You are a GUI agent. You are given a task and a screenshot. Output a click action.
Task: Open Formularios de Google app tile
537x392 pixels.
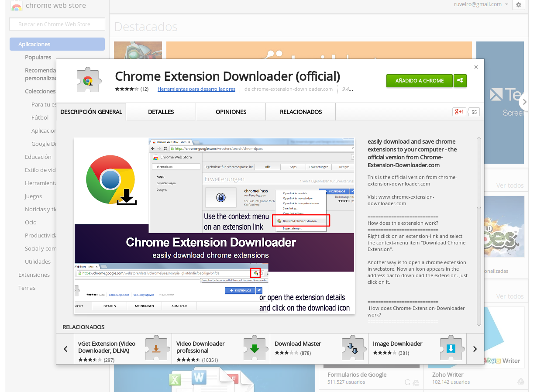371,378
